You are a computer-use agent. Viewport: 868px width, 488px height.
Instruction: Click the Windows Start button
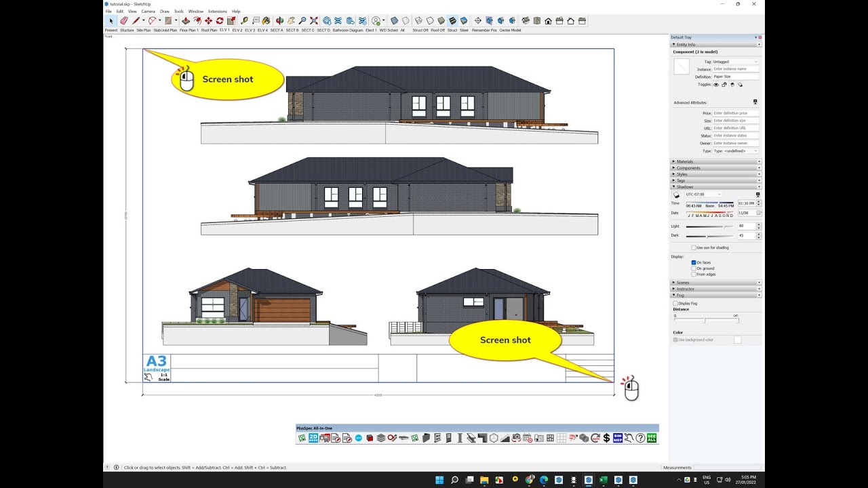439,480
